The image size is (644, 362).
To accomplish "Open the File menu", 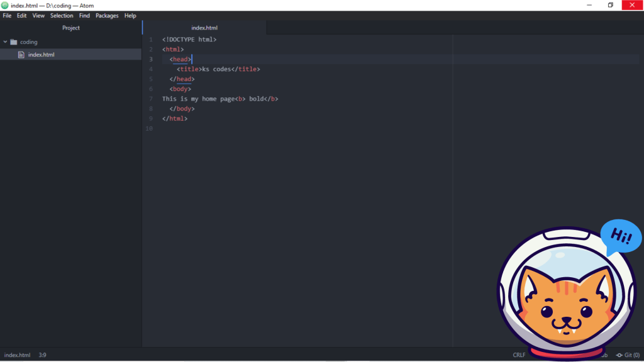I will (x=7, y=16).
